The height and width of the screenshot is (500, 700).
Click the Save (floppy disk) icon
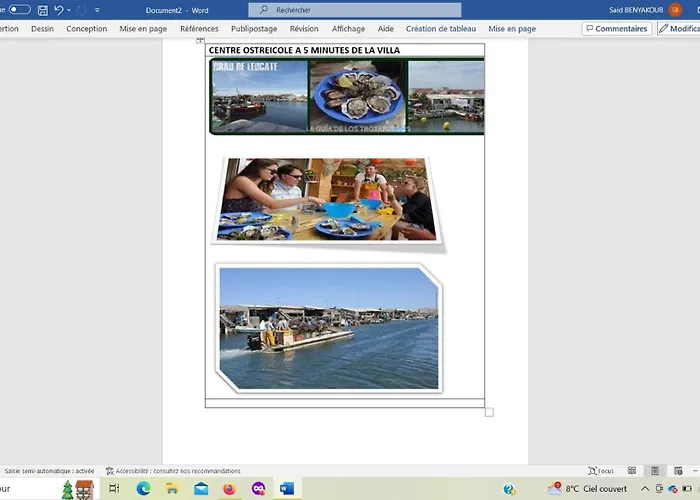tap(43, 10)
